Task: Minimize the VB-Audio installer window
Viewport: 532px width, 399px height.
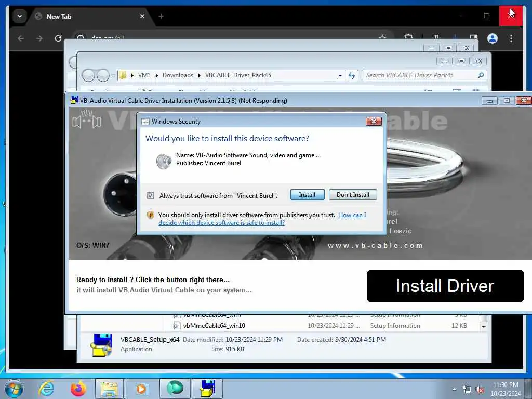Action: click(x=489, y=101)
